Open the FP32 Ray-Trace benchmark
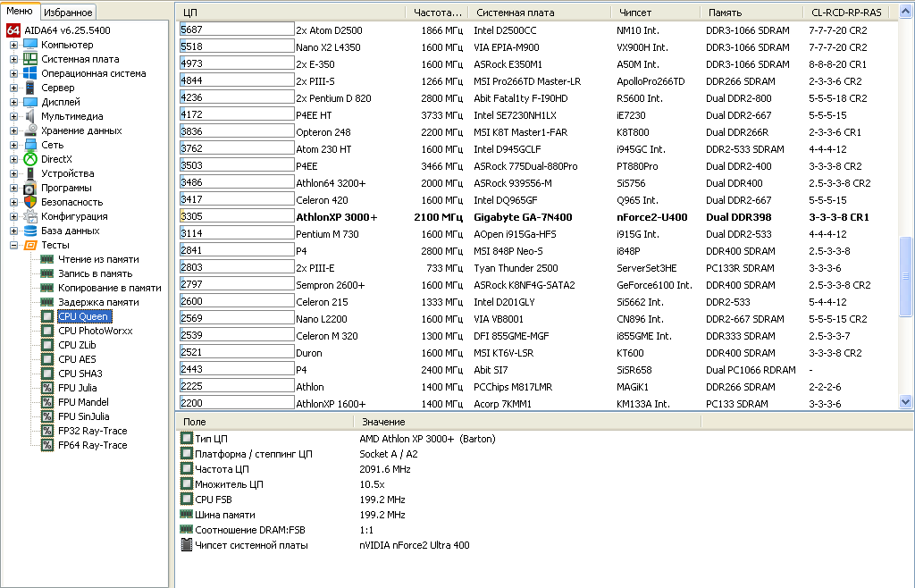 click(93, 431)
